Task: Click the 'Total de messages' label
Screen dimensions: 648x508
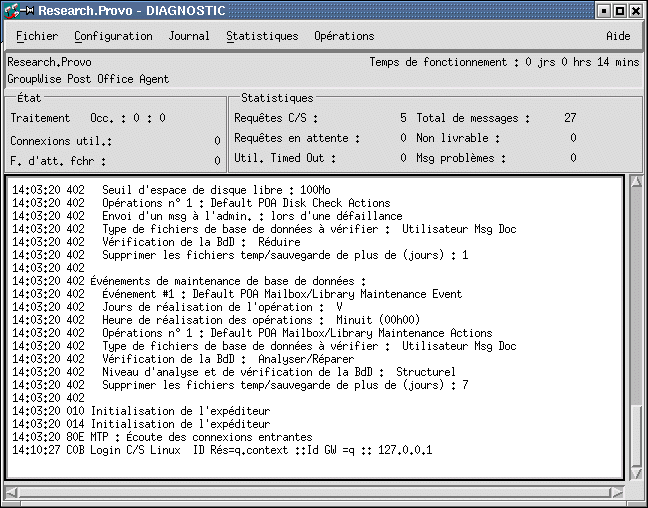Action: tap(473, 118)
